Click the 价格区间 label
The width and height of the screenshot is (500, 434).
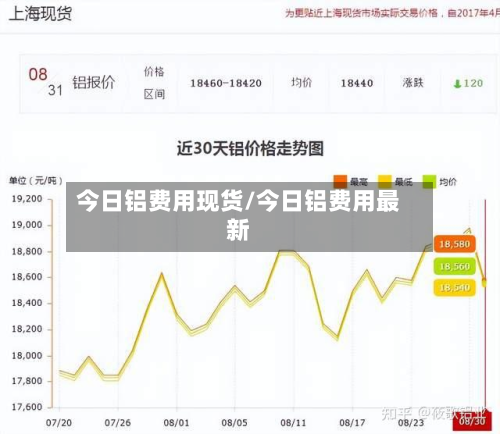[x=154, y=83]
